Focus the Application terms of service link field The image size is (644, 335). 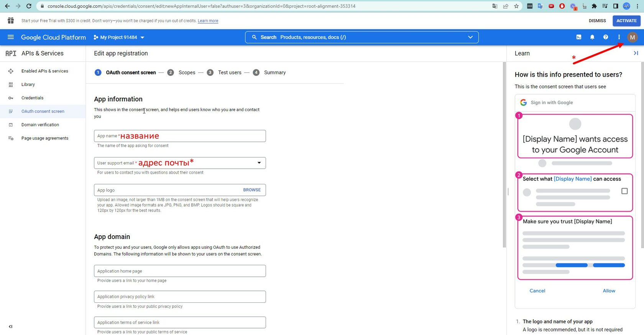[180, 322]
